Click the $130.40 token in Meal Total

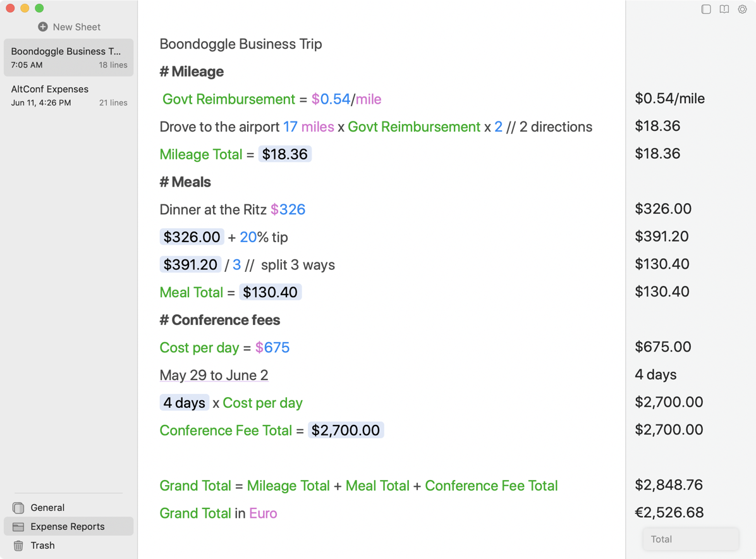click(x=270, y=292)
